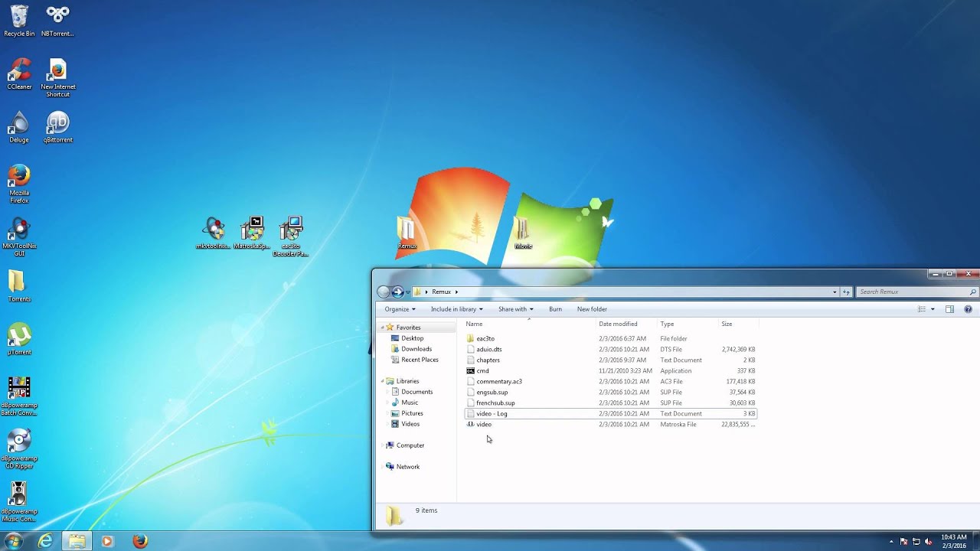The height and width of the screenshot is (551, 980).
Task: Sort files by Date modified column header
Action: (626, 324)
